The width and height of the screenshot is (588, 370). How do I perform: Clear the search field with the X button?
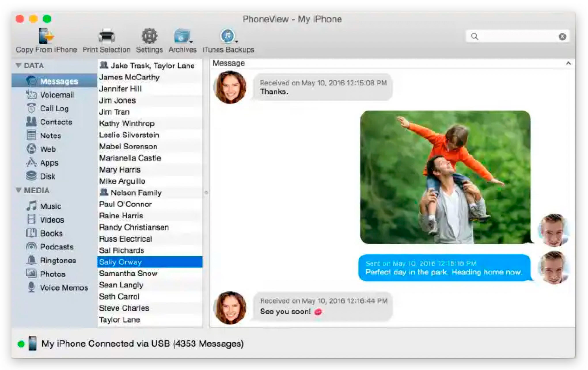562,37
